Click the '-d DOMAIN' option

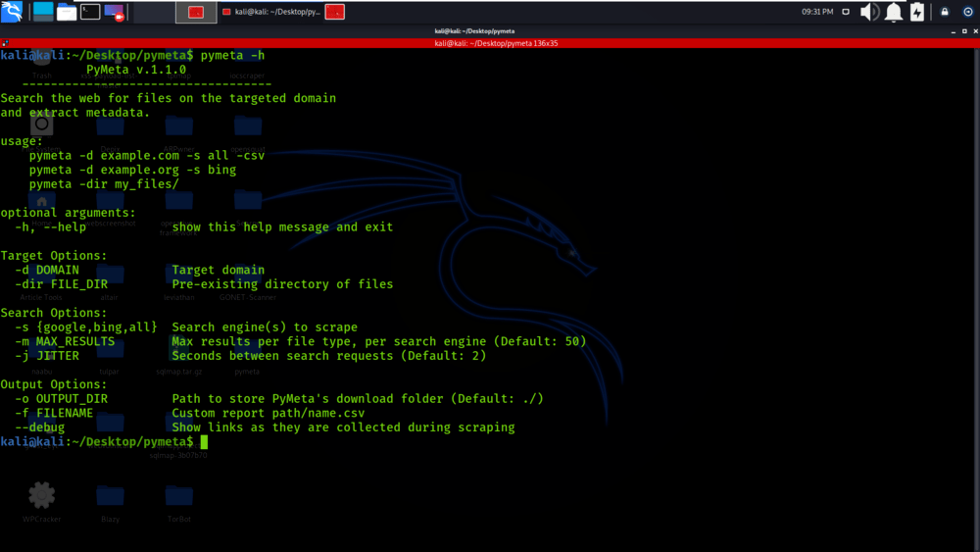click(47, 270)
